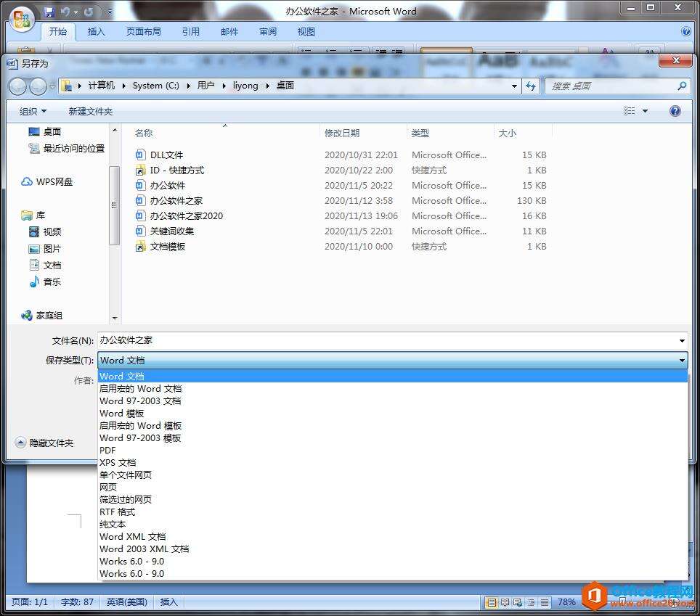Open the recent pages dropdown beside nav arrows
The image size is (700, 616).
coord(52,86)
